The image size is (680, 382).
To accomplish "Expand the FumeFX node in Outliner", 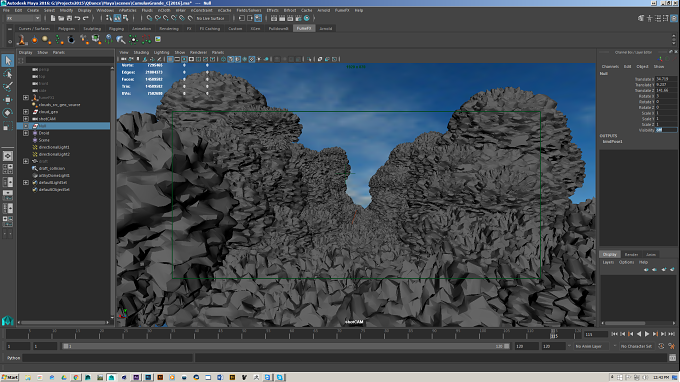I will 26,98.
